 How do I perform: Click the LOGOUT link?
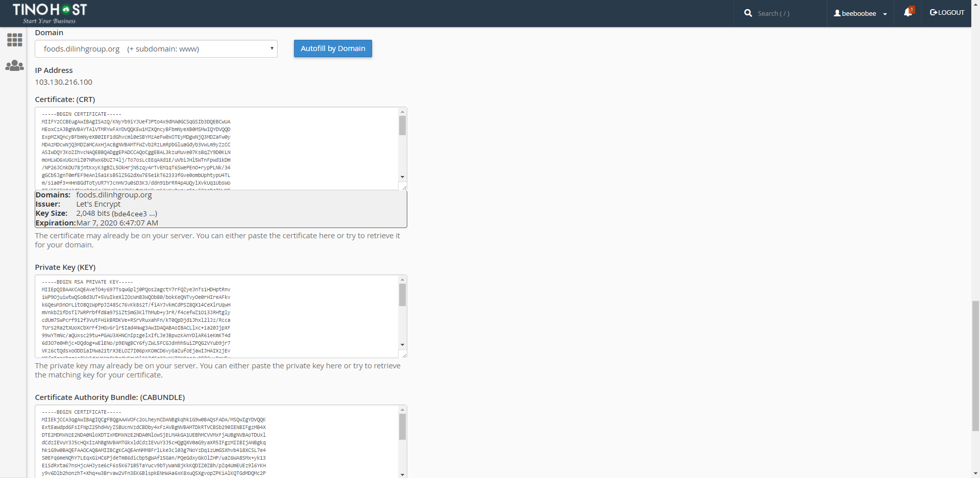coord(947,12)
